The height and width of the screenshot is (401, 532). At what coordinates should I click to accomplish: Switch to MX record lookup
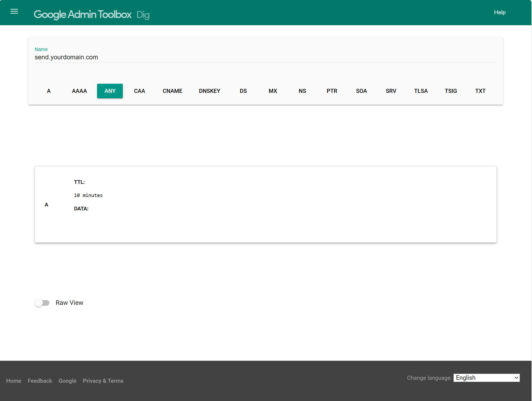273,91
